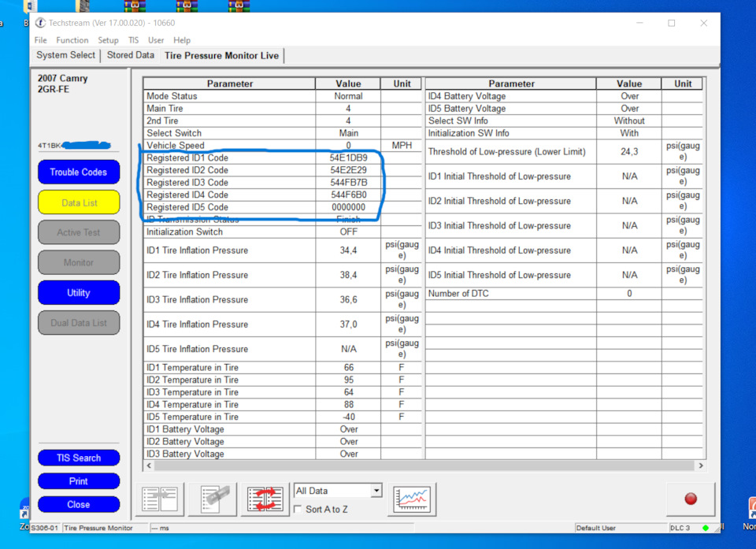The width and height of the screenshot is (756, 549).
Task: Select the Select Switch parameter row
Action: coord(283,133)
